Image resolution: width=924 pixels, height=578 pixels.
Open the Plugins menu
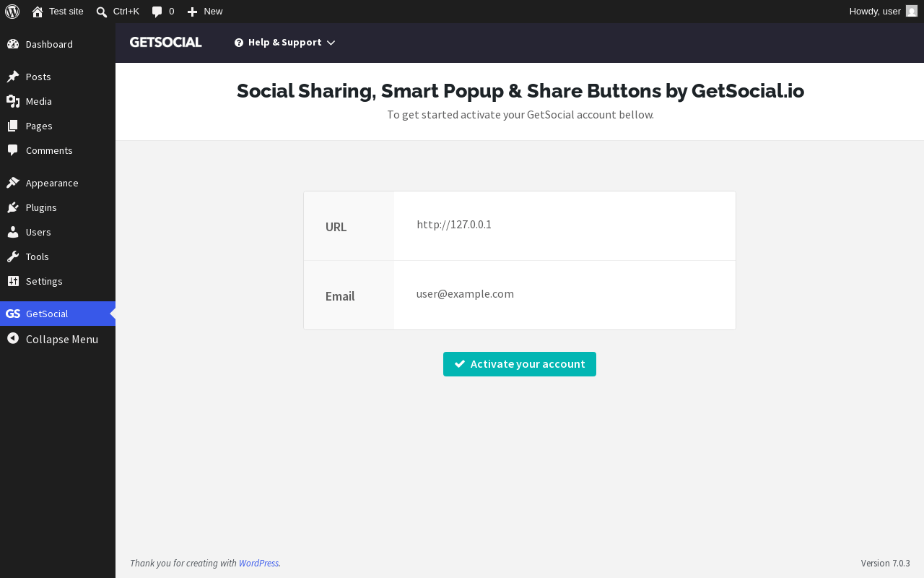(x=41, y=207)
